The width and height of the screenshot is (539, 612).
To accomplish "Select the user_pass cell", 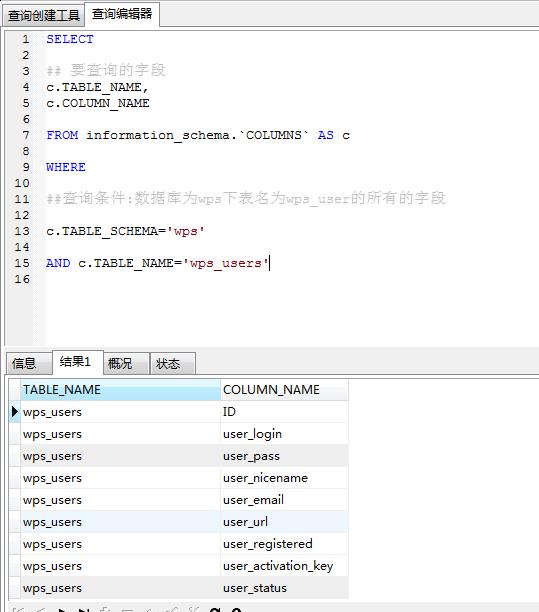I will click(284, 456).
